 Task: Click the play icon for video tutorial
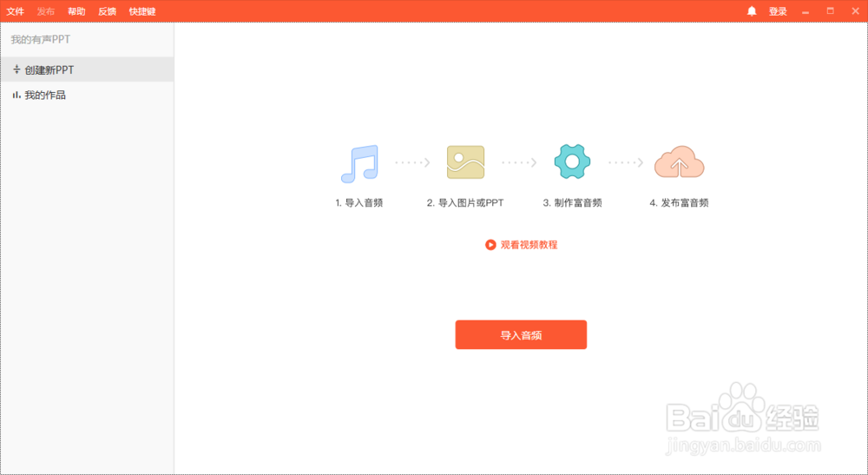pyautogui.click(x=490, y=245)
